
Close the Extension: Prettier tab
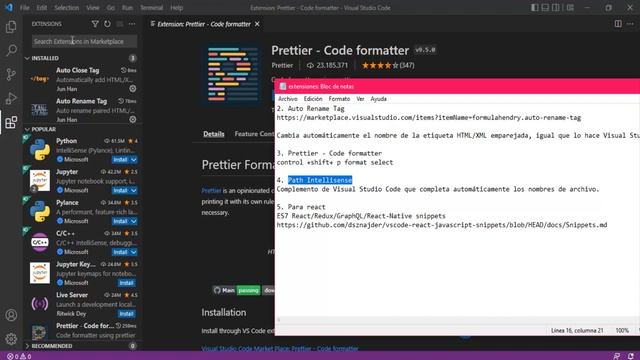coord(257,24)
